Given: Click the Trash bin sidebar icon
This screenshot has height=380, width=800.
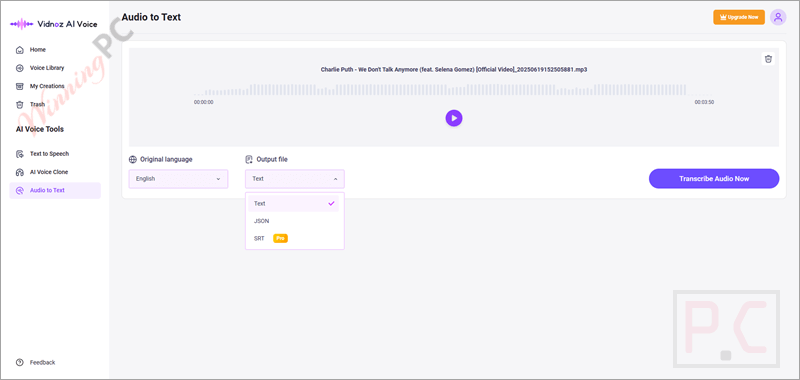Looking at the screenshot, I should [x=20, y=105].
